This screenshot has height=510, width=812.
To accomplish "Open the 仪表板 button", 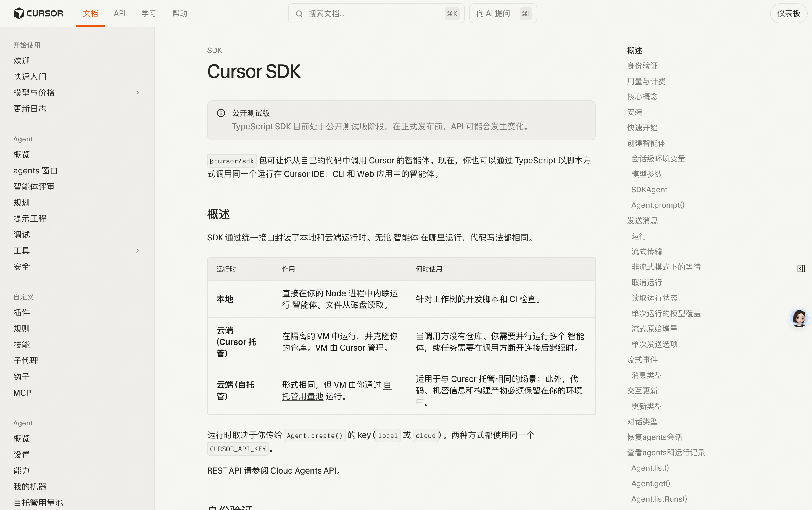I will click(789, 14).
